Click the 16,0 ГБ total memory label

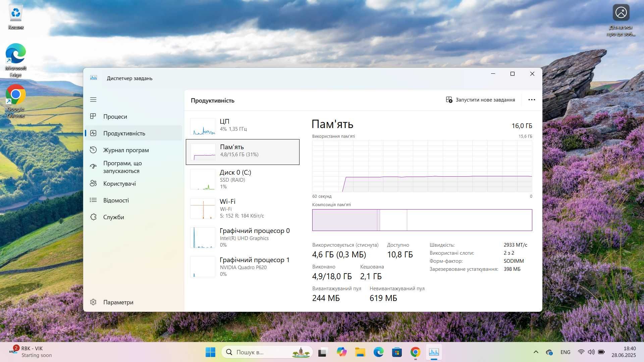[522, 126]
